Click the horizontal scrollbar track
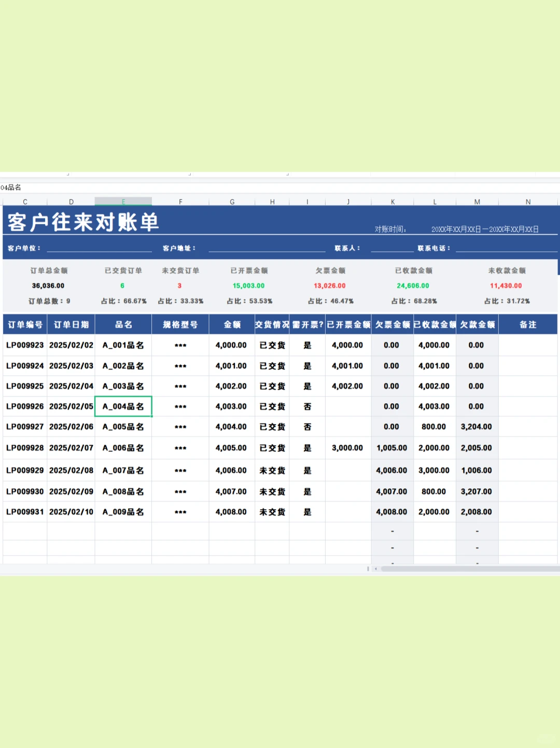 pyautogui.click(x=467, y=569)
